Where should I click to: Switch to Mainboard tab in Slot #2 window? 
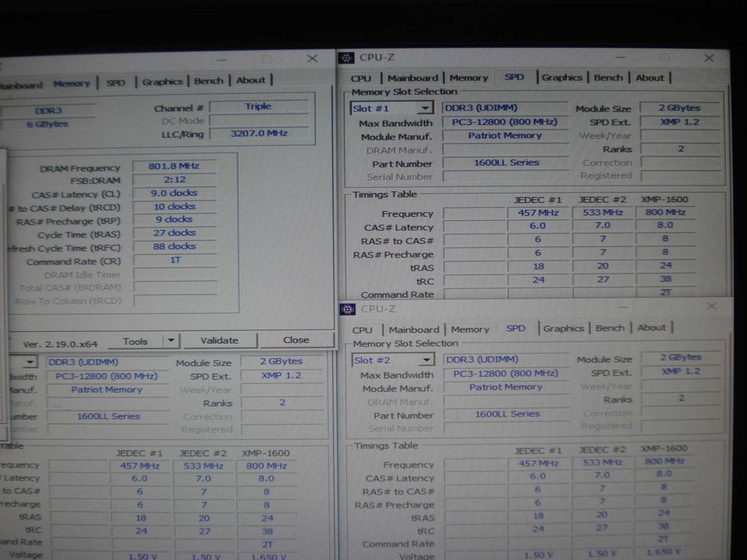(x=414, y=330)
